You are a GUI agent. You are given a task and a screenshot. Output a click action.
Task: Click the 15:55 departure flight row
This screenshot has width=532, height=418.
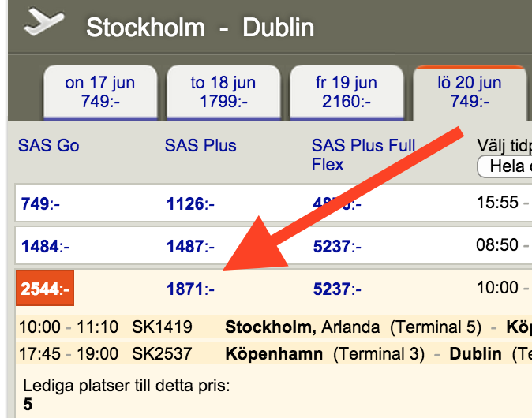[x=498, y=203]
